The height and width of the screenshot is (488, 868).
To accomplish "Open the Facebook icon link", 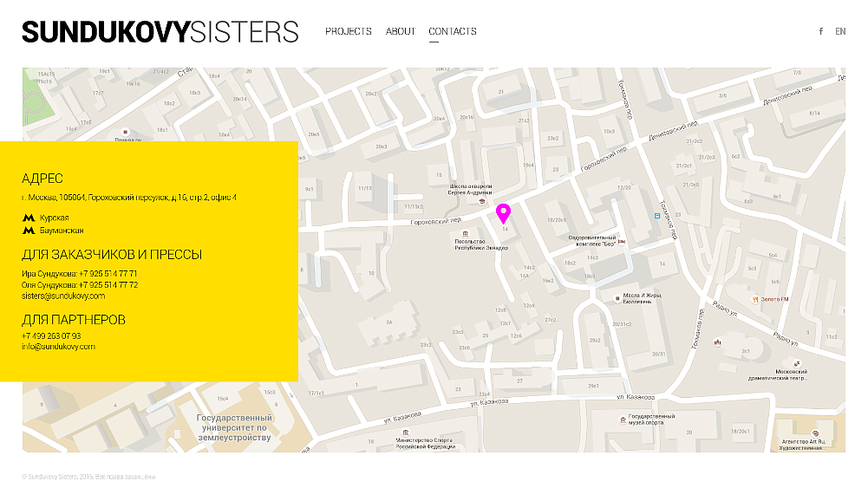I will point(821,31).
